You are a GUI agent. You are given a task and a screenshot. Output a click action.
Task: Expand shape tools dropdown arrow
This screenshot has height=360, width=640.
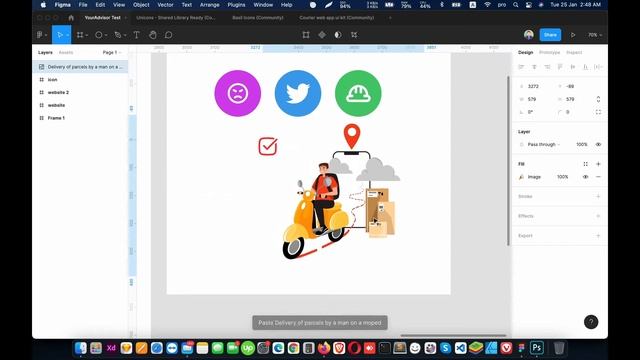click(x=106, y=36)
